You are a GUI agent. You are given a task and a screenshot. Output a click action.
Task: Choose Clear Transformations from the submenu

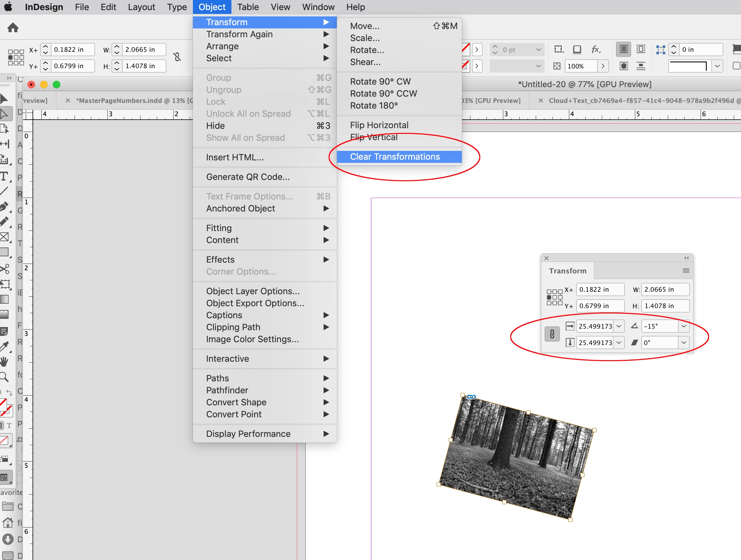395,156
